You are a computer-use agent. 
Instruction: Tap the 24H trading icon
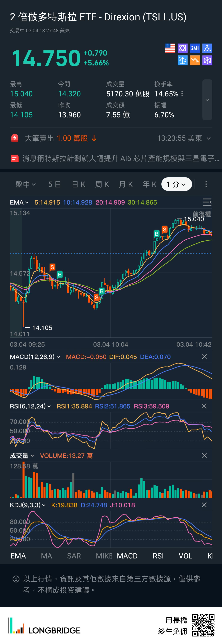195,48
